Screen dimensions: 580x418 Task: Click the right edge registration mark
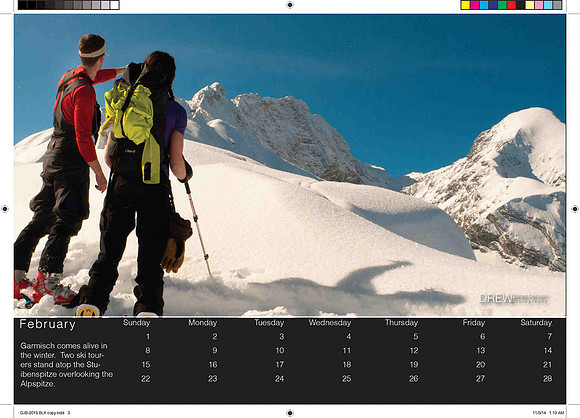tap(575, 209)
